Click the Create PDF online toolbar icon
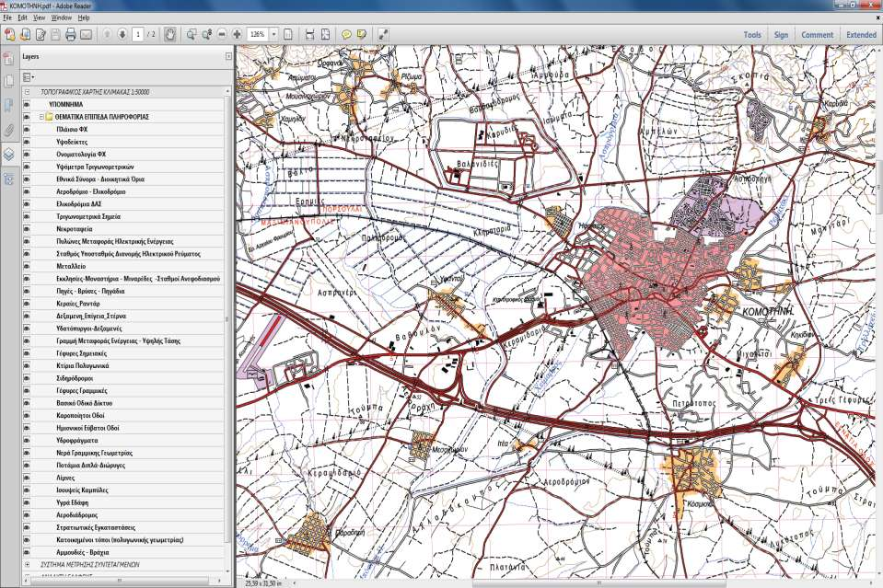This screenshot has height=588, width=883. coord(9,35)
